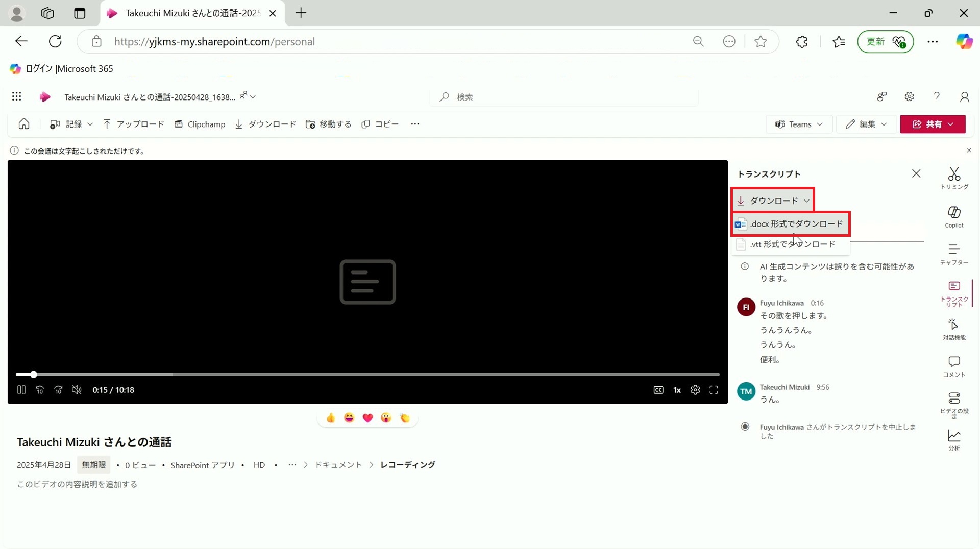
Task: Pause the video playback
Action: point(21,390)
